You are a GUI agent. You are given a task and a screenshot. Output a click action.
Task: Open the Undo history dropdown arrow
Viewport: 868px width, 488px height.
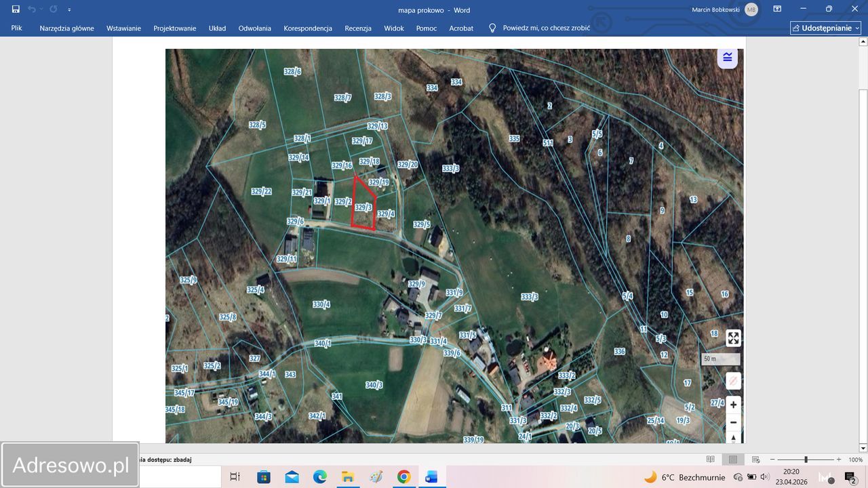(41, 9)
